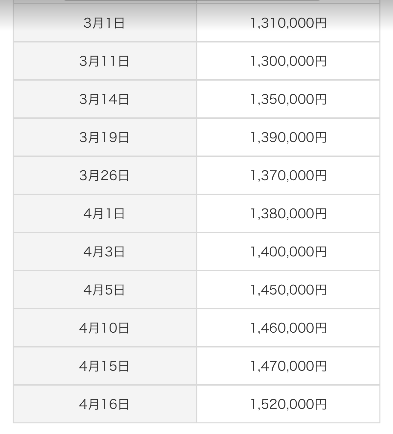Select the 4月3日 date cell
This screenshot has height=434, width=393.
(105, 252)
